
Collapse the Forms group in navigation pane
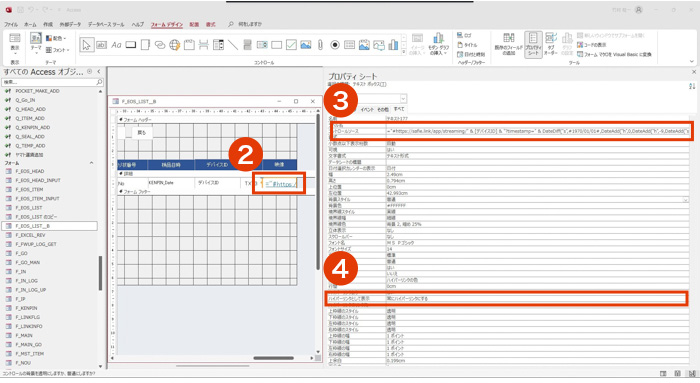(x=92, y=163)
